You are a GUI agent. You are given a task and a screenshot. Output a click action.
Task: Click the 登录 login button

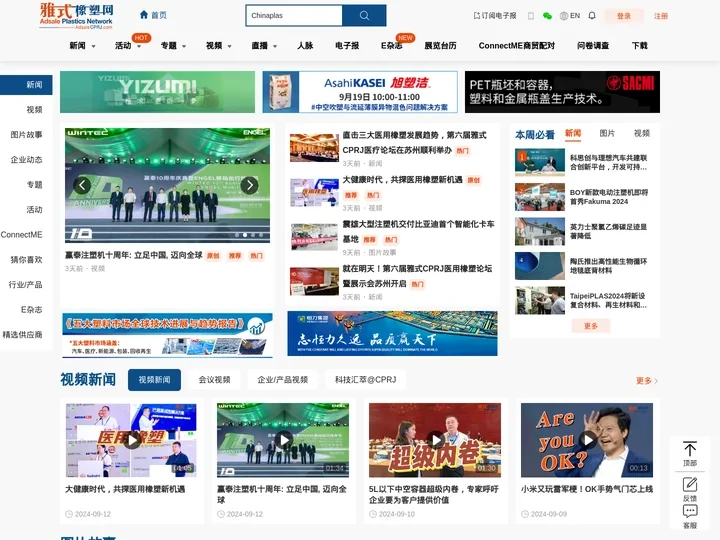[624, 16]
